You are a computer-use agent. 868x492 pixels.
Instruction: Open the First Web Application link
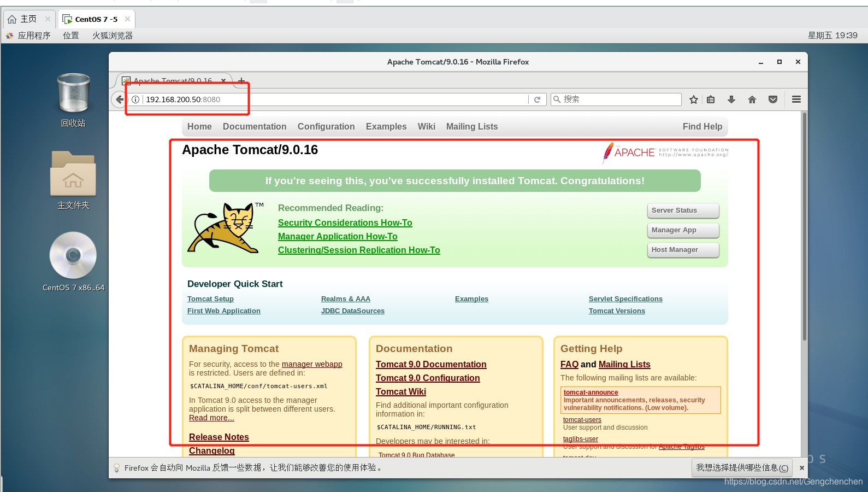(224, 311)
